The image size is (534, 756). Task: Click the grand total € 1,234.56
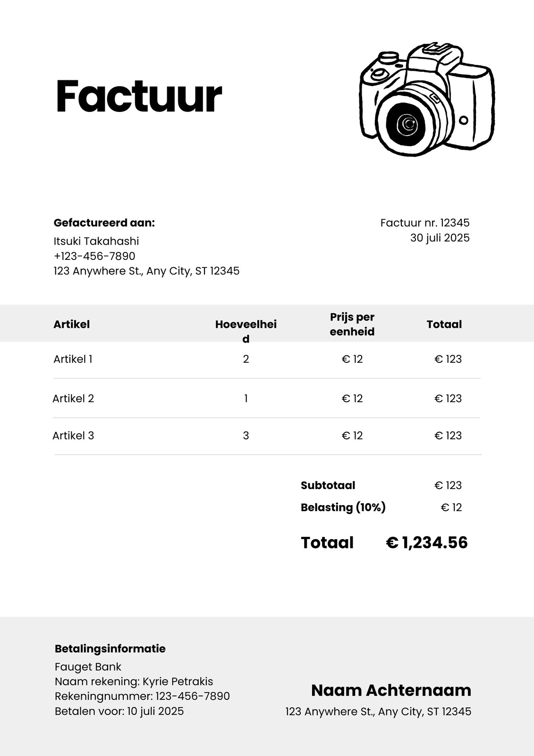(x=427, y=542)
